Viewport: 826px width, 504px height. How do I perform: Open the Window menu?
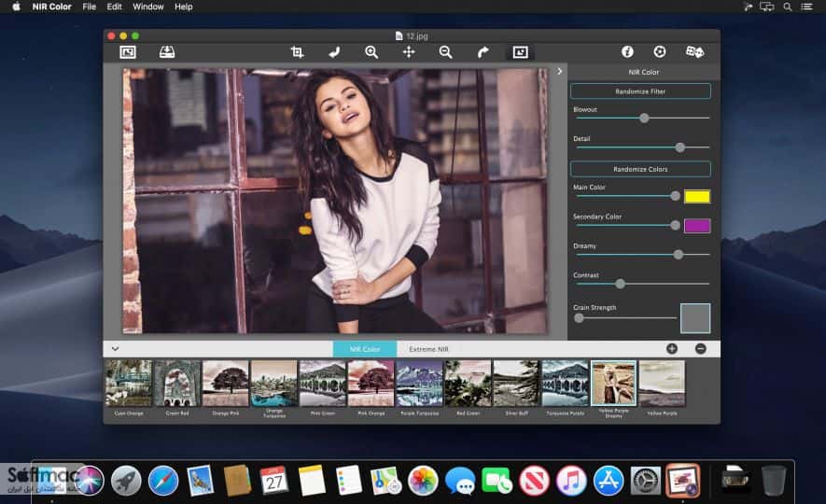coord(148,7)
